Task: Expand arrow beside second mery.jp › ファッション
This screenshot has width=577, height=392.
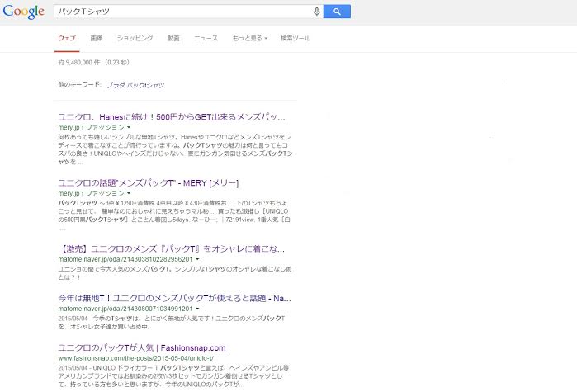Action: point(129,193)
